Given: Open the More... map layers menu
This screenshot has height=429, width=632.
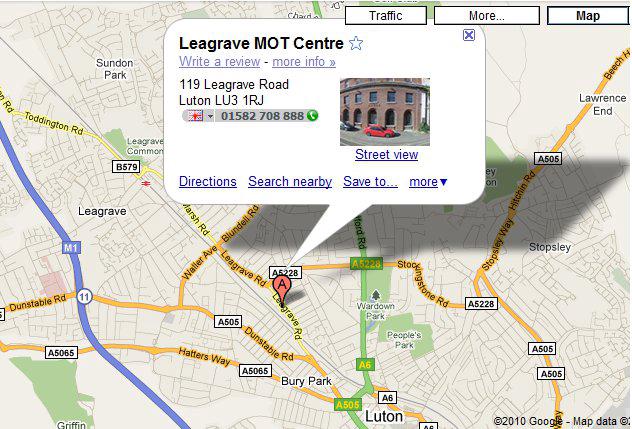Looking at the screenshot, I should tap(486, 16).
